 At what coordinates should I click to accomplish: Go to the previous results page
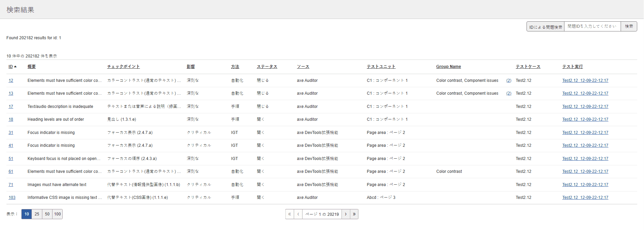pos(298,214)
